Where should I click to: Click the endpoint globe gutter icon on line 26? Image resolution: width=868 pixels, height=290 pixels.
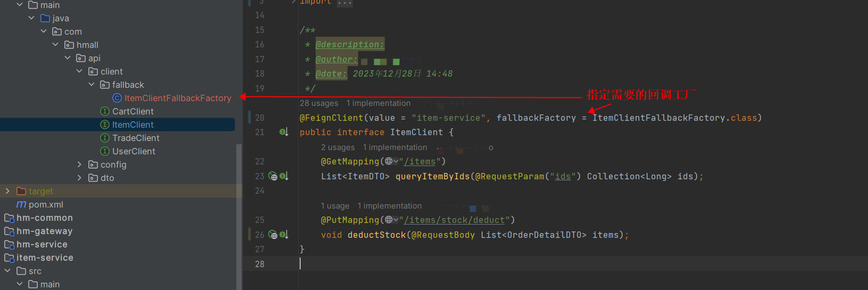[273, 235]
